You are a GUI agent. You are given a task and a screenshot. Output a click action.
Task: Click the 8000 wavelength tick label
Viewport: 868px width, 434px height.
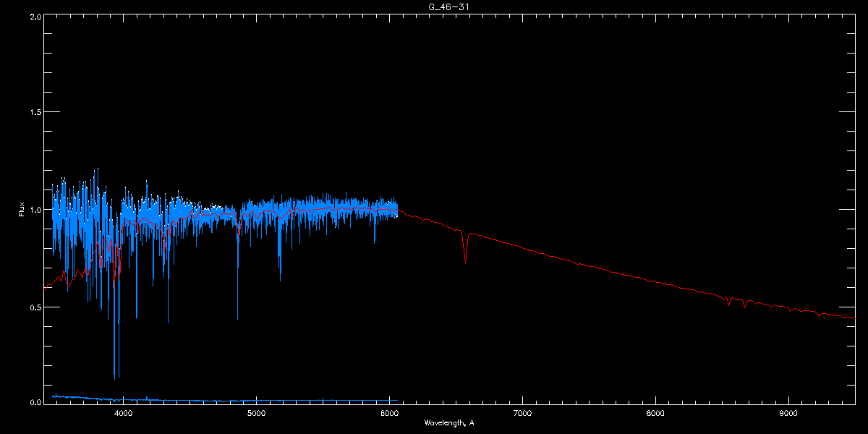tap(655, 414)
